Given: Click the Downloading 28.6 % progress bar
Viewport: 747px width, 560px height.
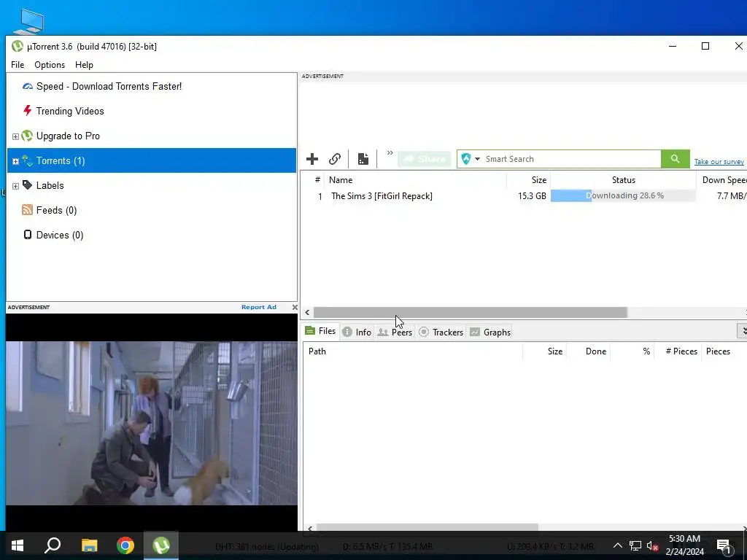Looking at the screenshot, I should [623, 195].
